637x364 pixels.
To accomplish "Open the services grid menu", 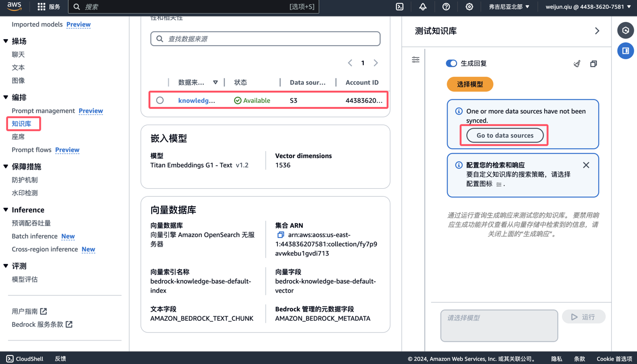I will pos(49,7).
